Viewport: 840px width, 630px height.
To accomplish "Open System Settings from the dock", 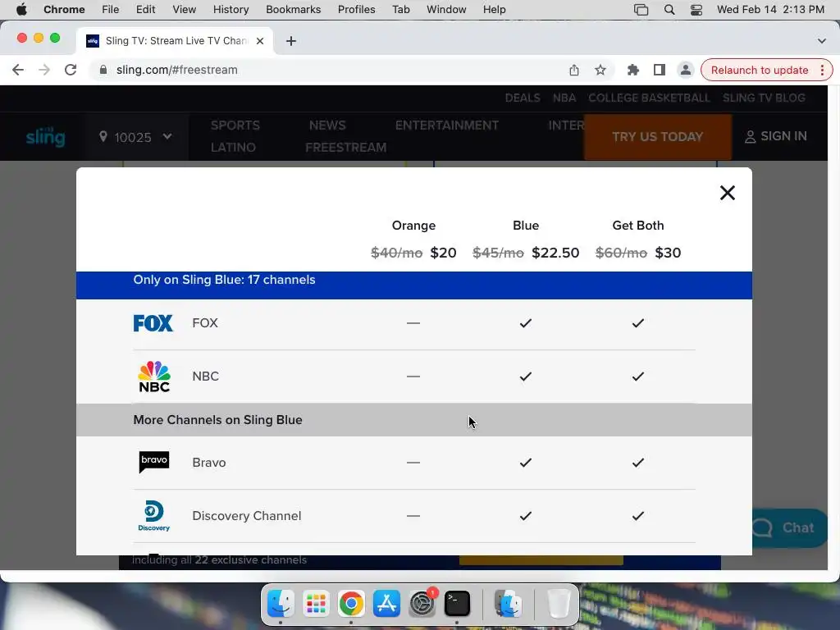I will [422, 604].
